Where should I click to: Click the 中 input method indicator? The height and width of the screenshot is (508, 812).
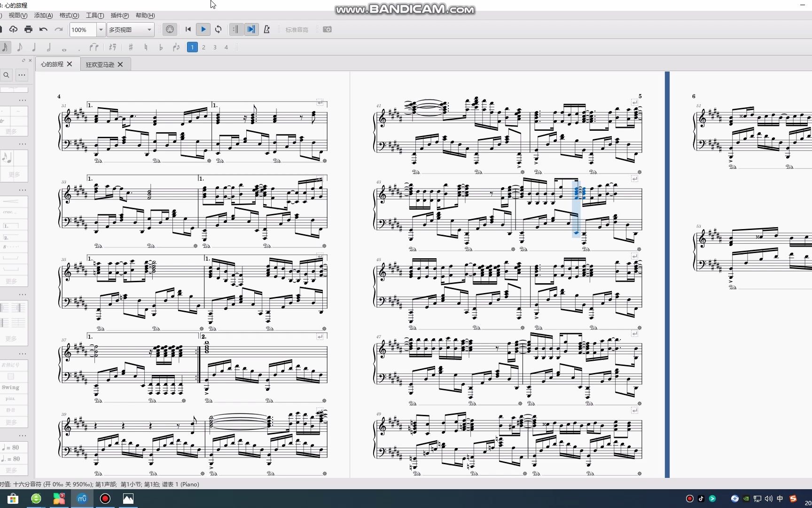tap(780, 499)
